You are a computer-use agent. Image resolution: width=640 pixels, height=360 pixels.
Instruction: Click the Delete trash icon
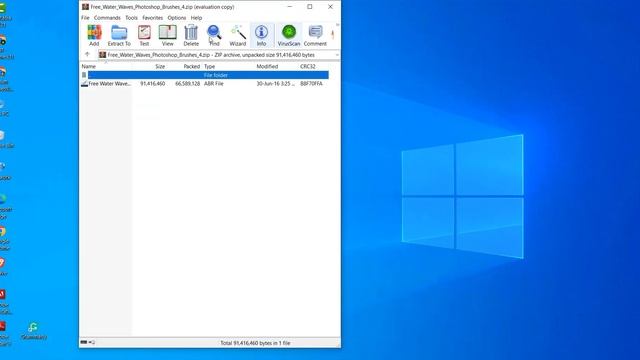[191, 35]
